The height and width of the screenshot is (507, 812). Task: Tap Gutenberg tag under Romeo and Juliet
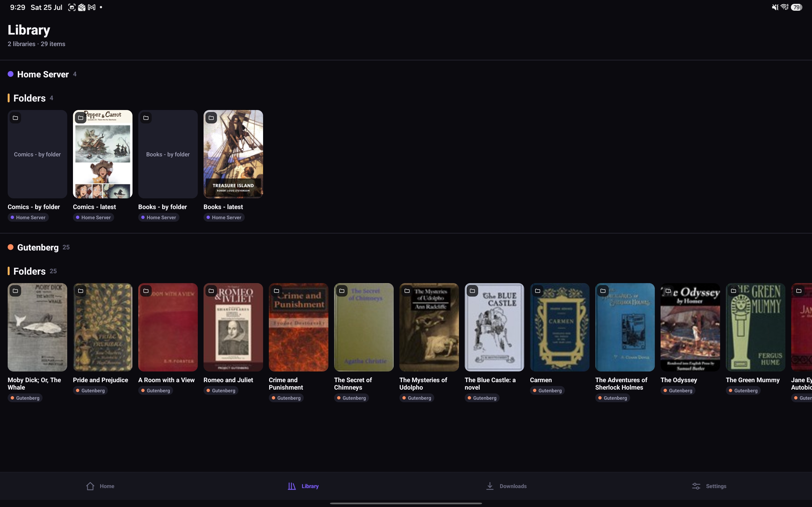[221, 390]
